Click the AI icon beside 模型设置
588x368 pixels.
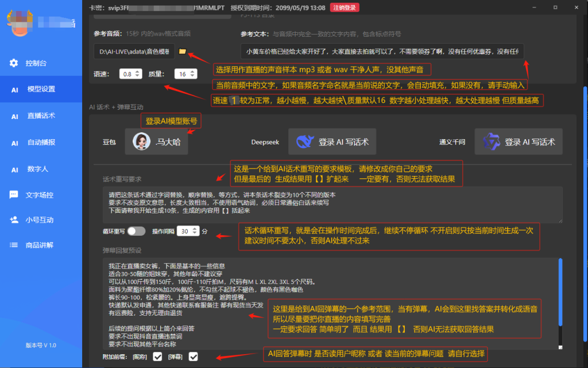tap(14, 90)
